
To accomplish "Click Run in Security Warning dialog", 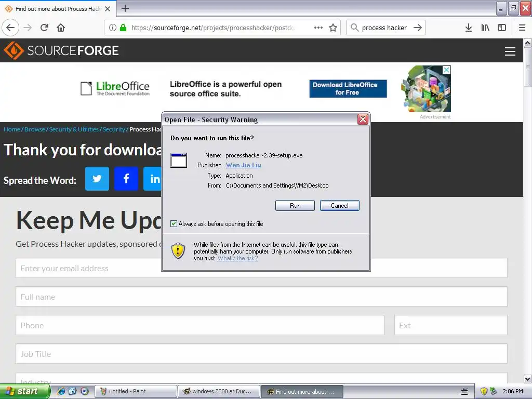I will pyautogui.click(x=295, y=206).
